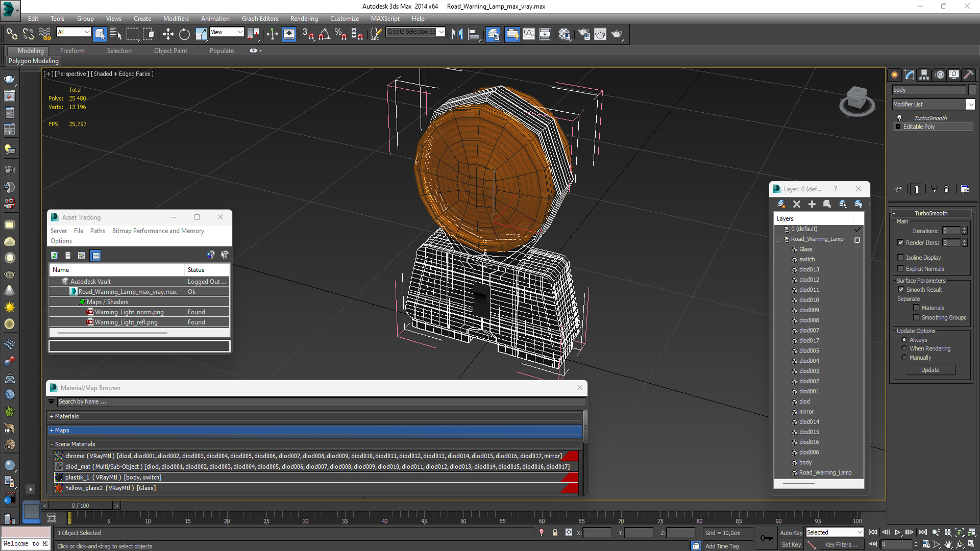The image size is (980, 551).
Task: Delete layer using X icon in Layers
Action: tap(796, 204)
